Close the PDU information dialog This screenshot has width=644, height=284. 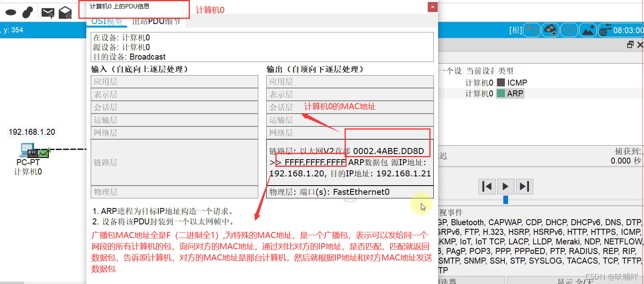click(433, 7)
